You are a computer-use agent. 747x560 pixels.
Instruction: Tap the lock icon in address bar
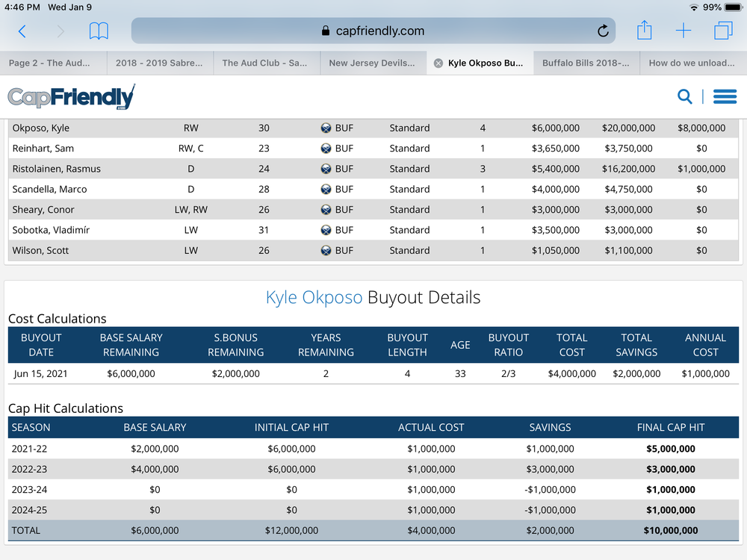pyautogui.click(x=326, y=31)
